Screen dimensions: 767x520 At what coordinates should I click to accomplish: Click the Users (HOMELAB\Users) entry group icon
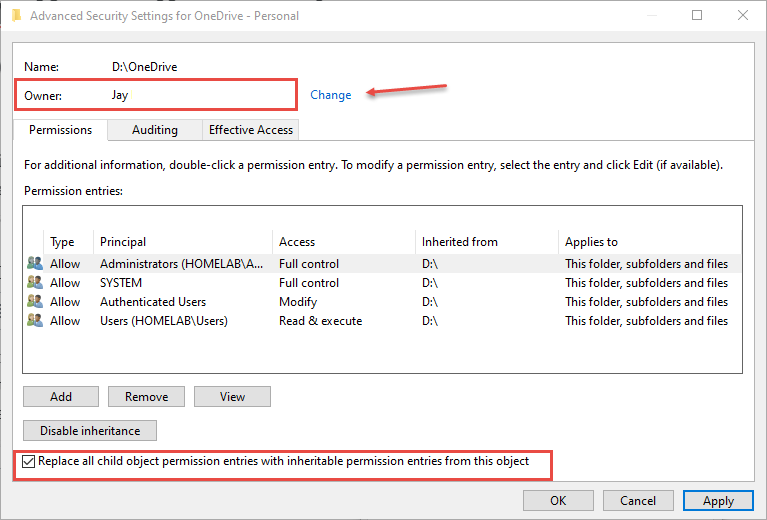click(x=35, y=321)
